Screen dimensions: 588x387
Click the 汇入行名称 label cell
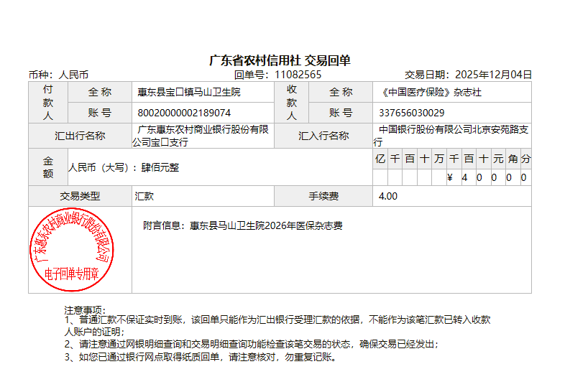323,136
